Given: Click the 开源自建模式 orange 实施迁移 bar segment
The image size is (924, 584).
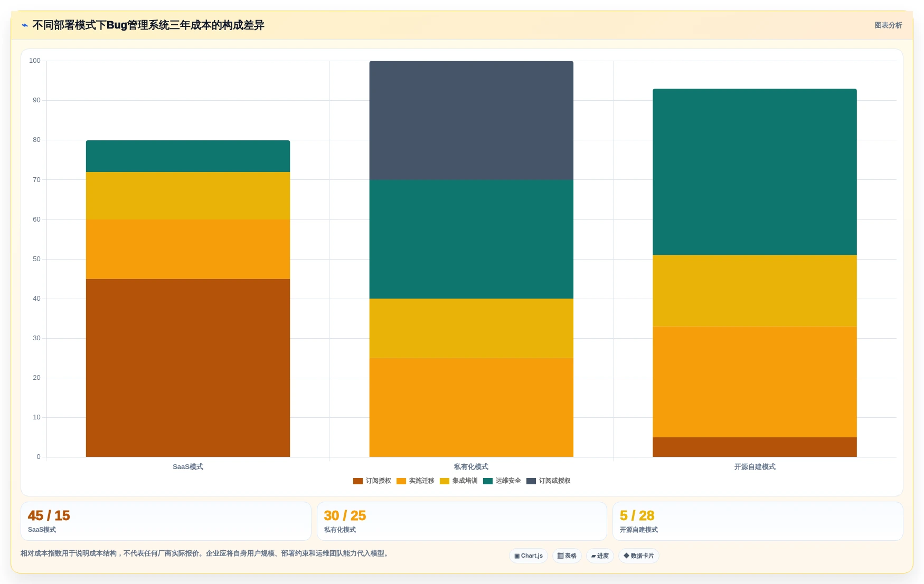Looking at the screenshot, I should point(755,382).
